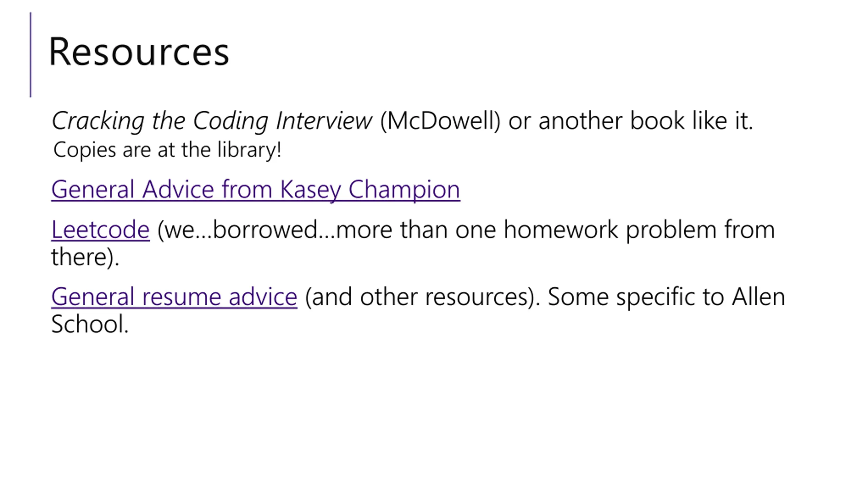
Task: Click the word 'Allen' at line end
Action: click(758, 297)
